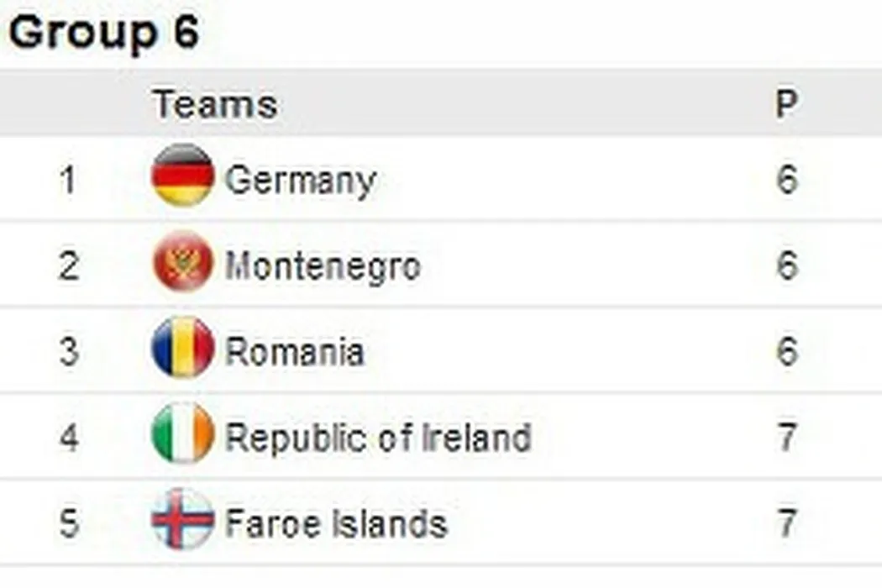Screen dimensions: 882x588
Task: Select the Faroe Islands team name
Action: (335, 523)
